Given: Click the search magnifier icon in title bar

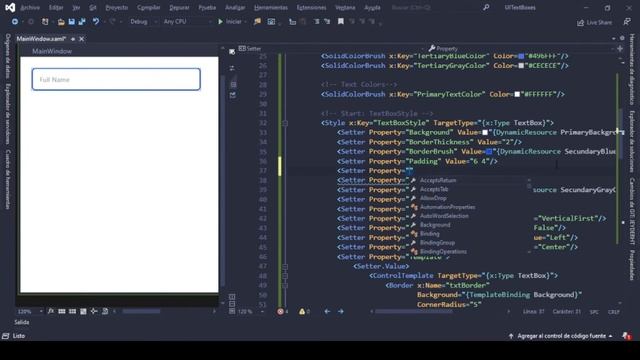Looking at the screenshot, I should [x=486, y=7].
